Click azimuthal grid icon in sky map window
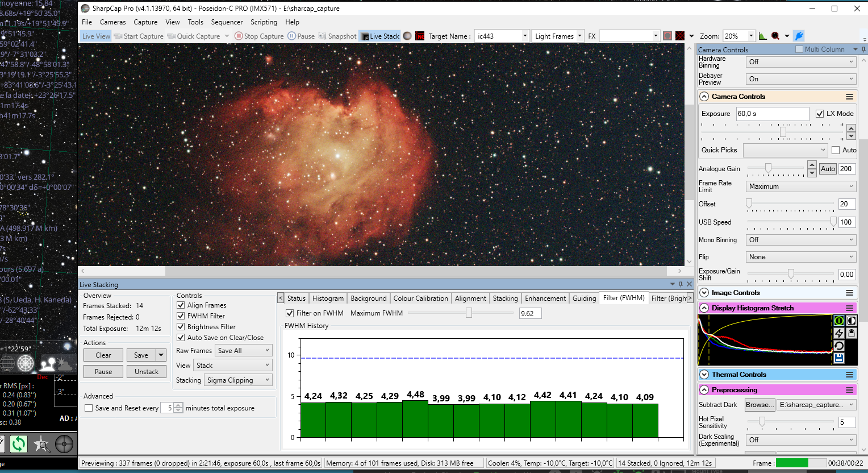 point(26,363)
